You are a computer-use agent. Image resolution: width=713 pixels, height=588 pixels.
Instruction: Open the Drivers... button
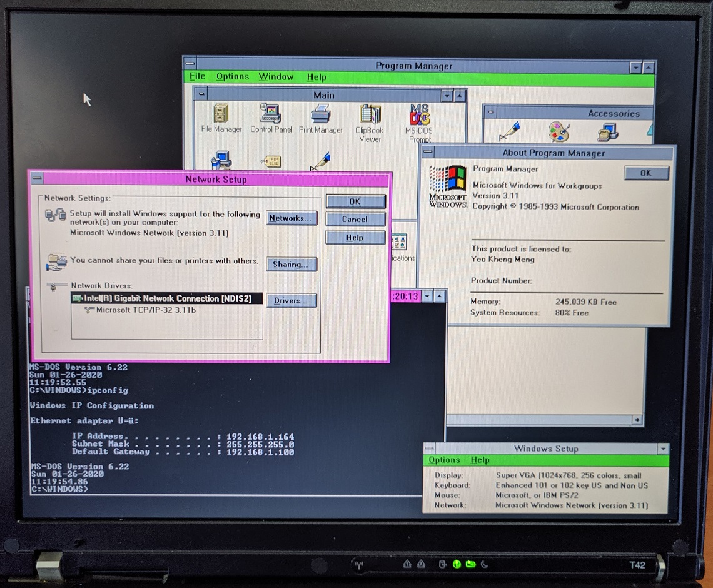(x=291, y=301)
